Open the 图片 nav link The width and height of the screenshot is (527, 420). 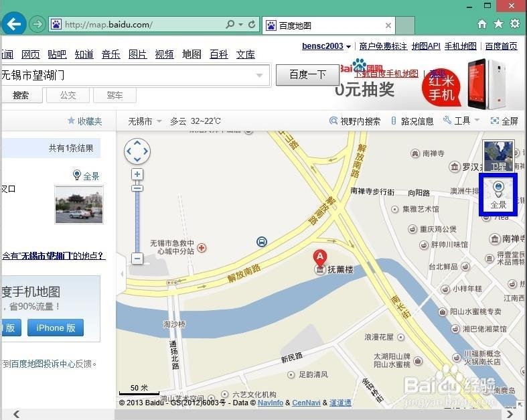point(138,54)
